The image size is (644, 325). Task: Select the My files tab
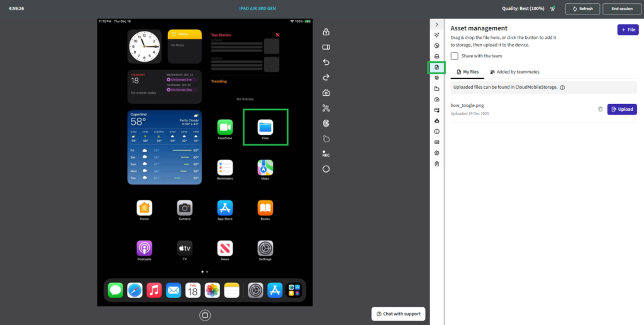point(467,72)
